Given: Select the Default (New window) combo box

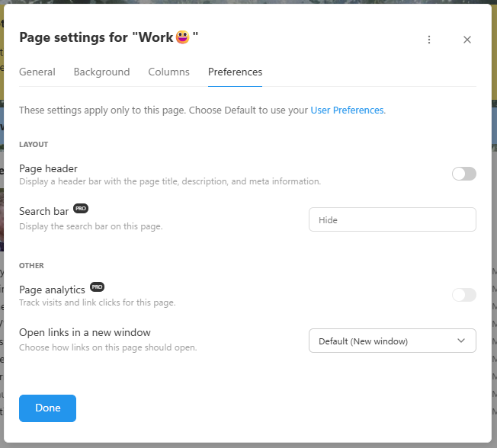Looking at the screenshot, I should 392,341.
